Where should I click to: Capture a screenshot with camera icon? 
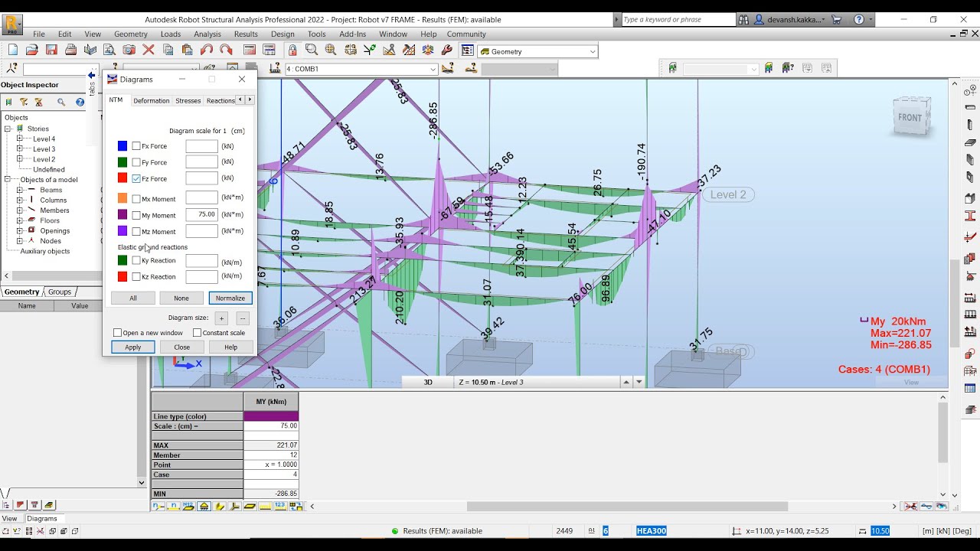129,50
